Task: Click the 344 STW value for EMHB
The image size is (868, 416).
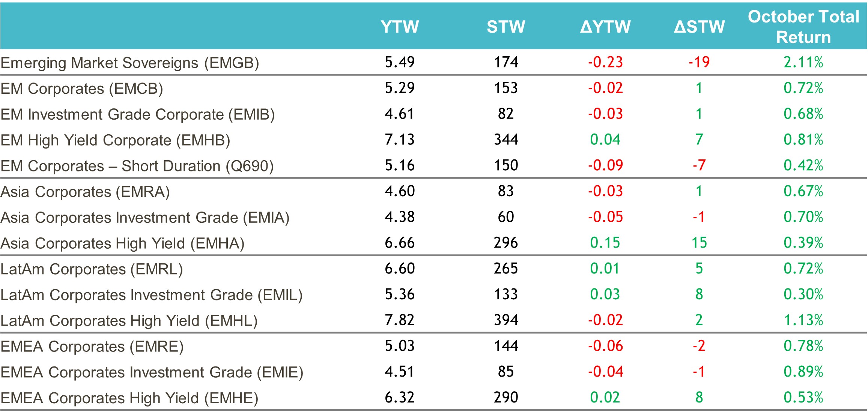Action: [x=506, y=140]
